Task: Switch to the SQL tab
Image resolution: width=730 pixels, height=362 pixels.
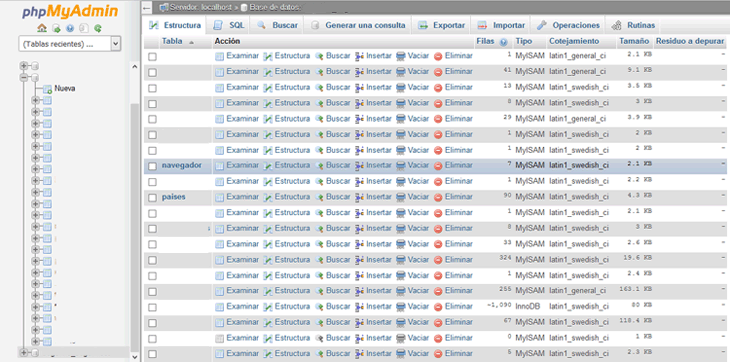Action: [x=229, y=25]
